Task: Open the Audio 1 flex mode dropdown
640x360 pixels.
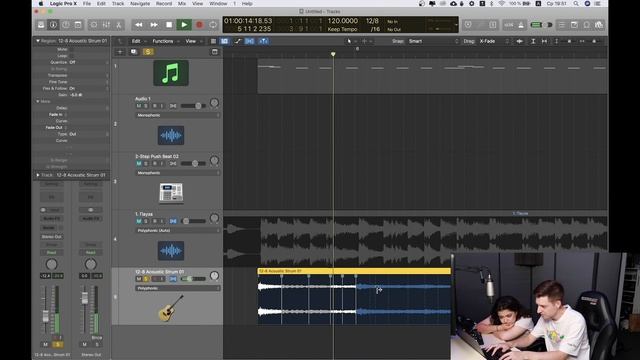Action: (x=178, y=116)
